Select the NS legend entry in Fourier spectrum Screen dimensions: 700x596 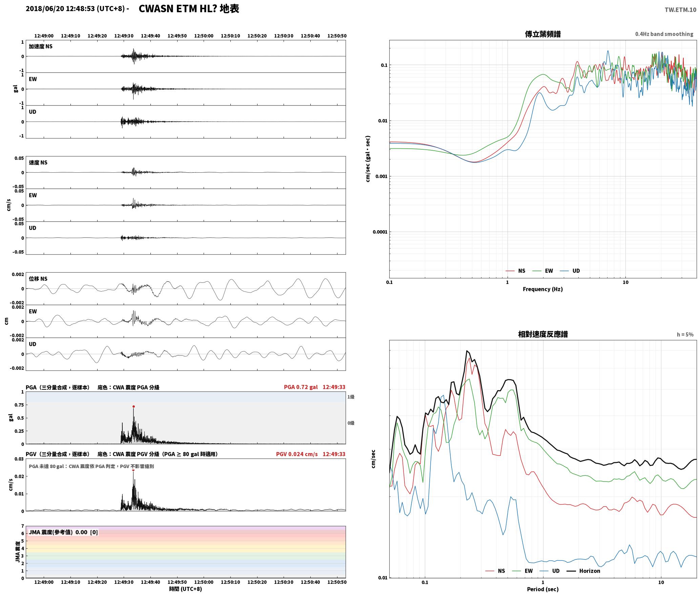(515, 271)
